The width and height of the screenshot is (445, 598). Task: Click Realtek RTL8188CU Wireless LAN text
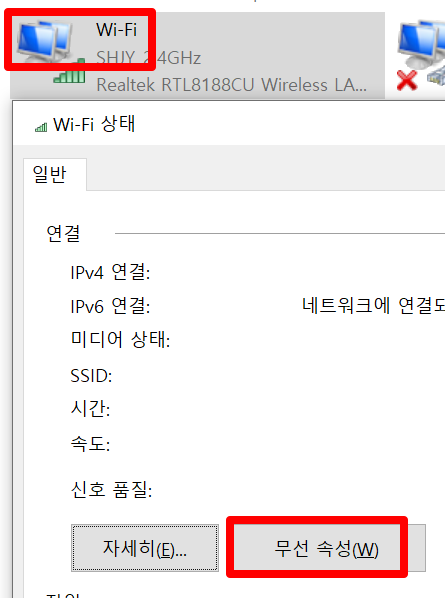click(232, 85)
